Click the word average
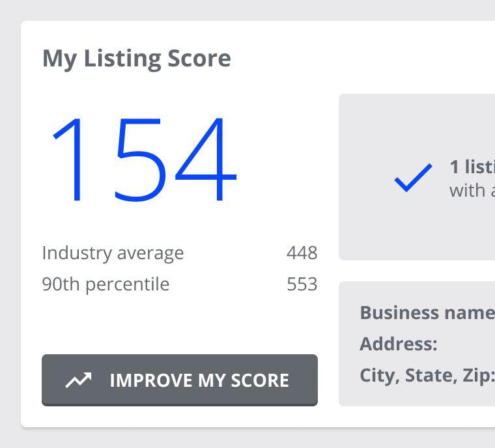Viewport: 495px width, 448px height. point(150,253)
